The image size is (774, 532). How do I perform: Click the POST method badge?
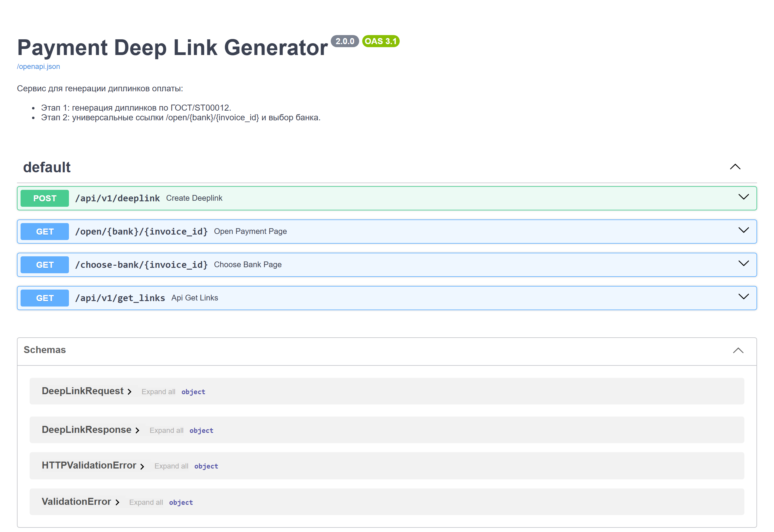tap(45, 198)
